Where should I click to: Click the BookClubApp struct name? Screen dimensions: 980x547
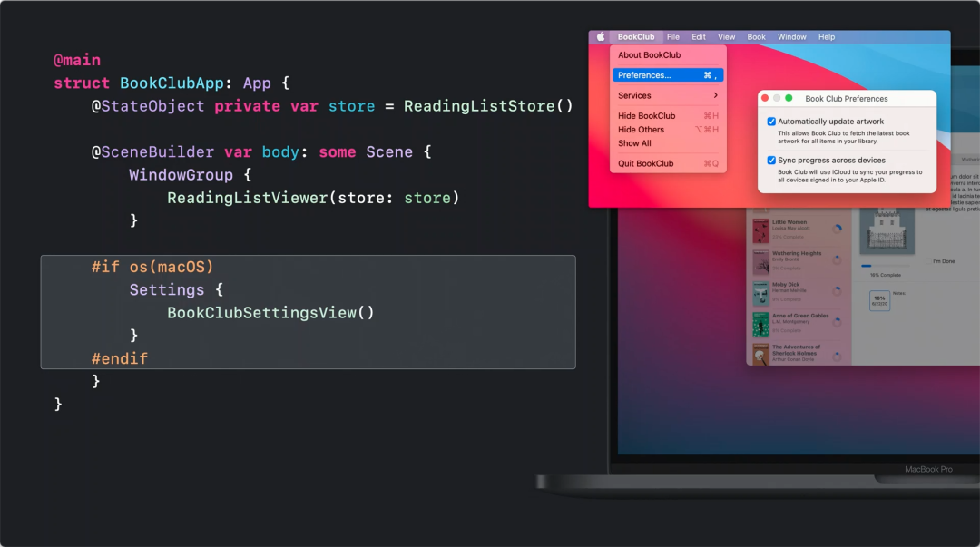coord(171,83)
